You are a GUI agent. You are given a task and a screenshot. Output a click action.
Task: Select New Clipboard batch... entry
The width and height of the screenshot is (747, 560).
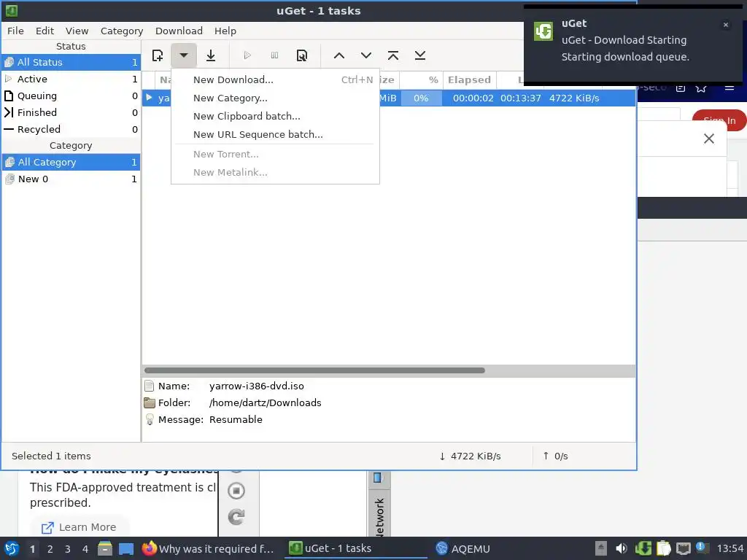click(x=275, y=116)
